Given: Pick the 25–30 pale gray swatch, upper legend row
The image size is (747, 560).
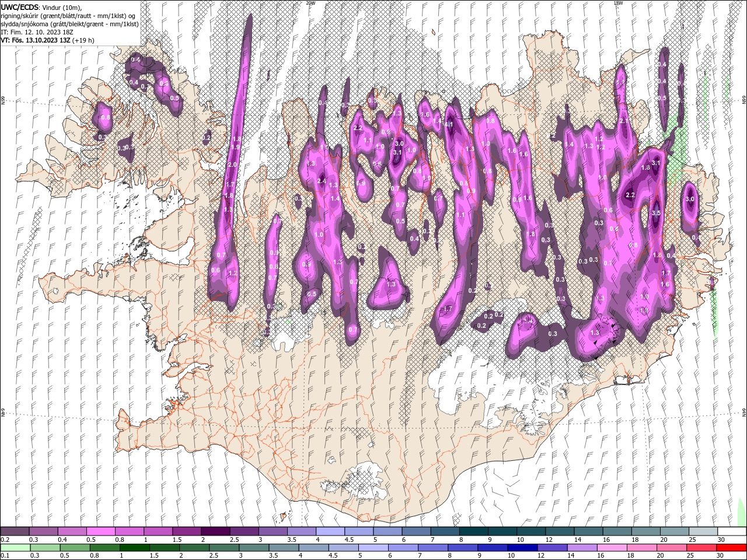Looking at the screenshot, I should 703,531.
